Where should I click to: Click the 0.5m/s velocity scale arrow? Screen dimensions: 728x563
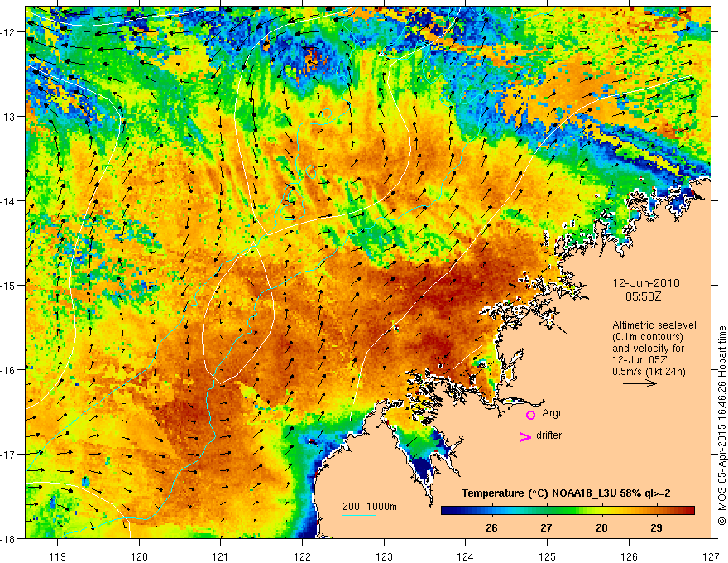pos(639,383)
